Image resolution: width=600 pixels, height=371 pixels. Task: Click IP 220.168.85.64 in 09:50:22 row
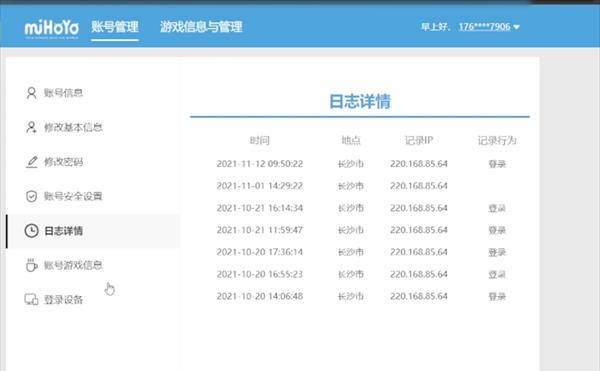click(419, 164)
